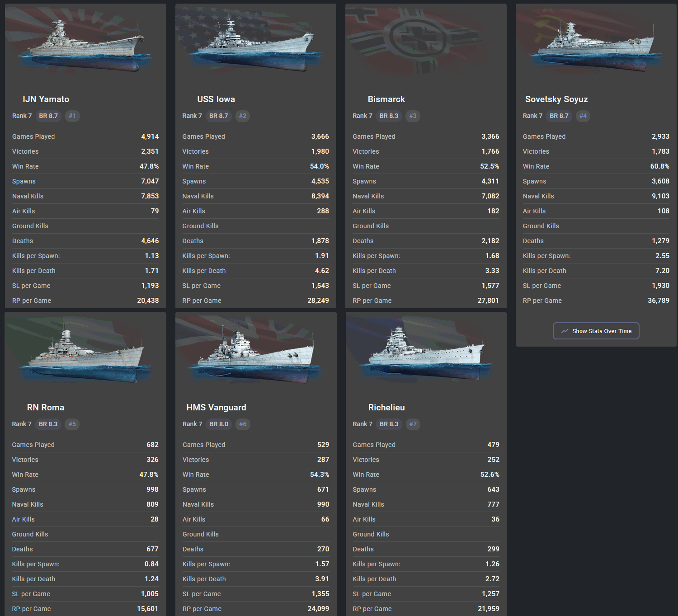Click Yamato's Naval Kills value 7,853
This screenshot has height=616, width=678.
pos(150,196)
